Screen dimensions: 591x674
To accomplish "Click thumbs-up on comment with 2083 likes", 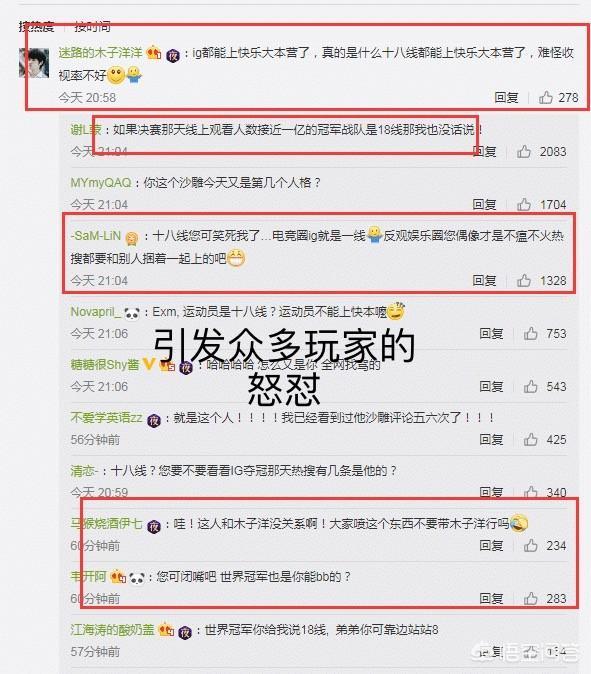I will click(x=524, y=151).
